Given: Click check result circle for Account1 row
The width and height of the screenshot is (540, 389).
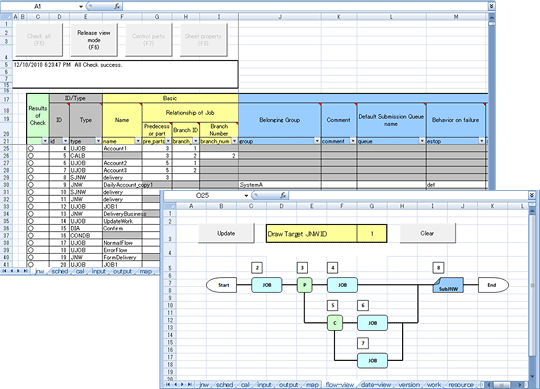Looking at the screenshot, I should pos(31,148).
